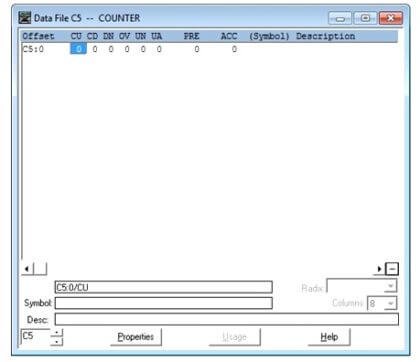
Task: Select the CD bit value of C5:0
Action: pyautogui.click(x=95, y=49)
